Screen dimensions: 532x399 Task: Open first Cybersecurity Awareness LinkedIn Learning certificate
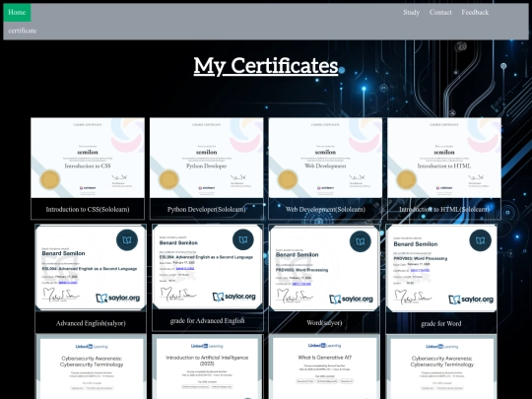(x=92, y=367)
